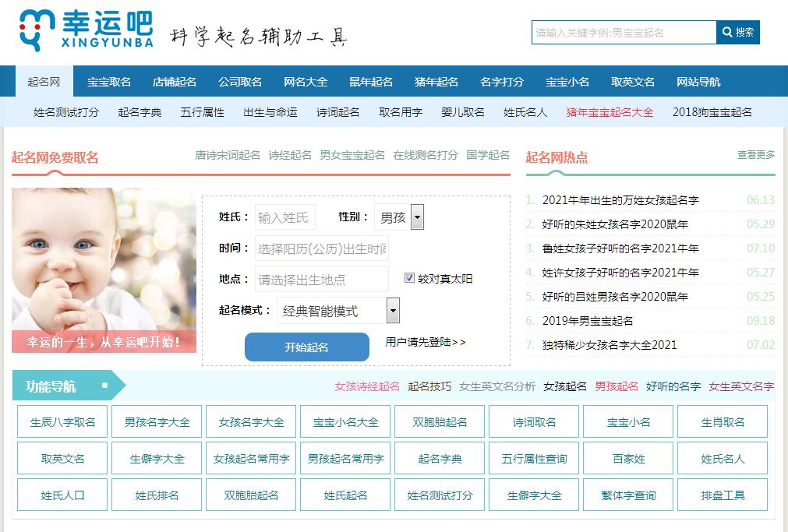Go to 公司取名 in navigation bar
788x532 pixels.
[240, 82]
